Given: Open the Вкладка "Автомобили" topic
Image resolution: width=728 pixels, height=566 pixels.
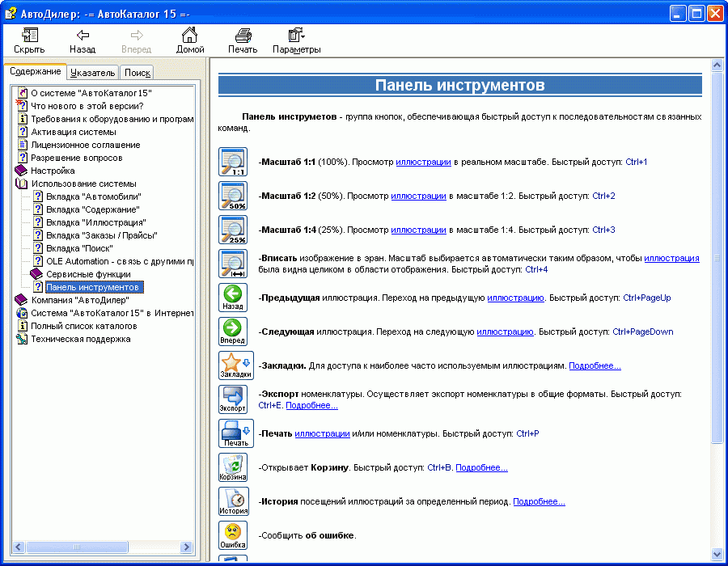Looking at the screenshot, I should [93, 196].
